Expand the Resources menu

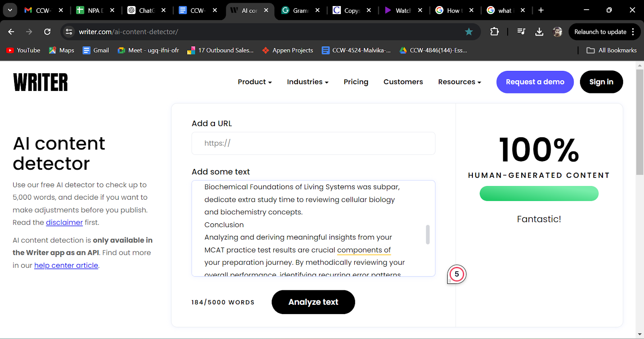tap(460, 82)
